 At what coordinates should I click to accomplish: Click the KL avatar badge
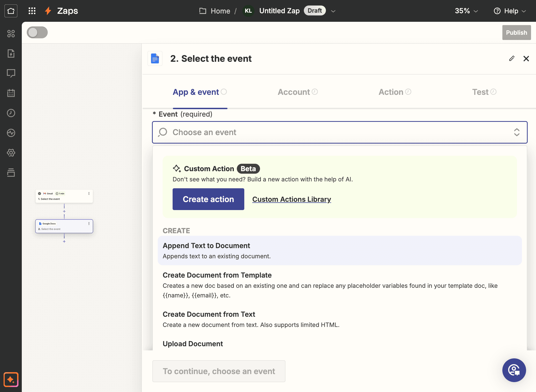coord(248,11)
